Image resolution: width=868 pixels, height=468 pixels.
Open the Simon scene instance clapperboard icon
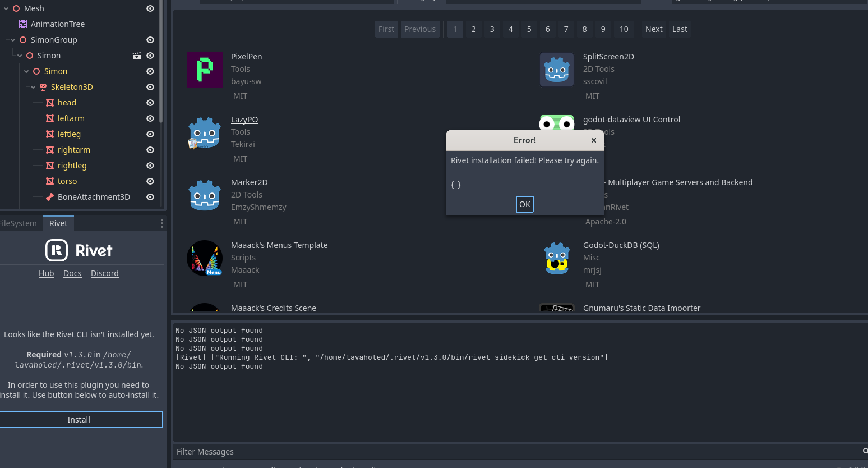click(x=136, y=56)
